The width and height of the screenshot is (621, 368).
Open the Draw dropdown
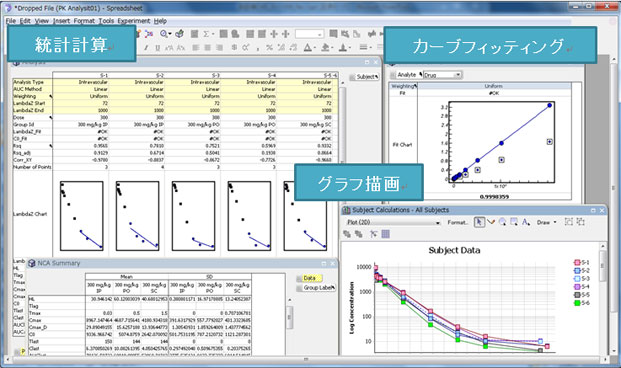click(547, 223)
